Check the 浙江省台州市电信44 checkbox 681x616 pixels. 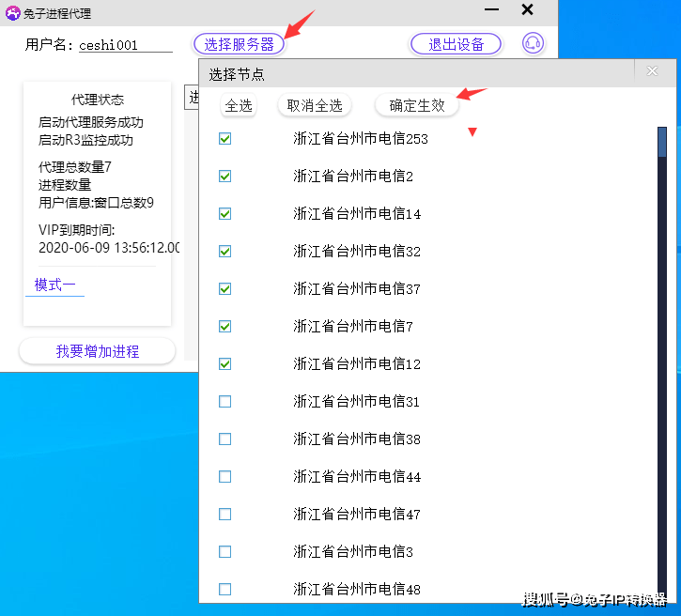coord(224,477)
